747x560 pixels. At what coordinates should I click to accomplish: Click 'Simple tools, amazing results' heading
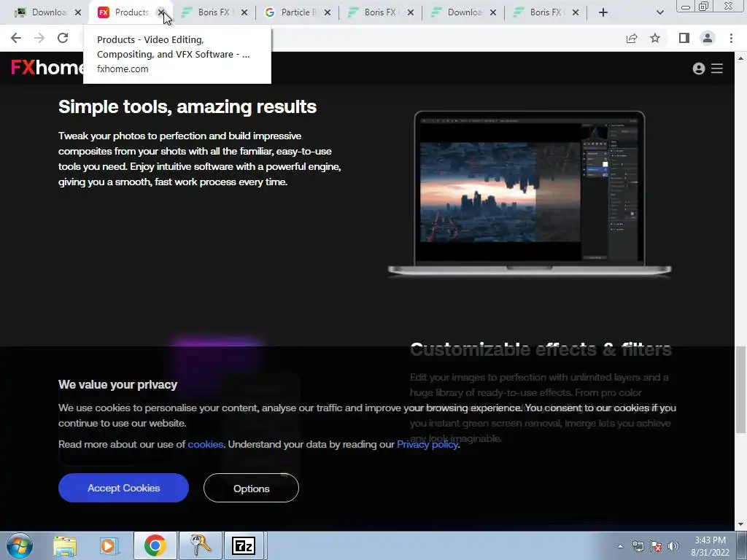click(x=187, y=106)
